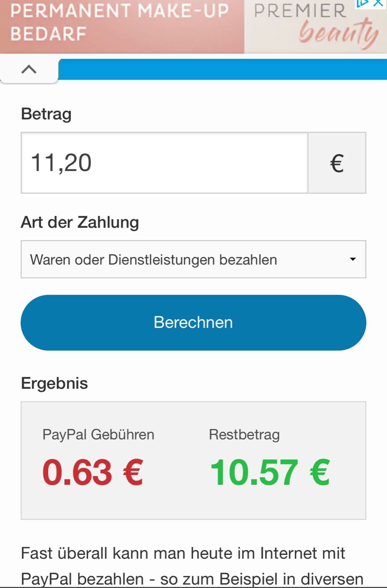
Task: Click the green 10.57 € remaining amount
Action: (x=270, y=473)
